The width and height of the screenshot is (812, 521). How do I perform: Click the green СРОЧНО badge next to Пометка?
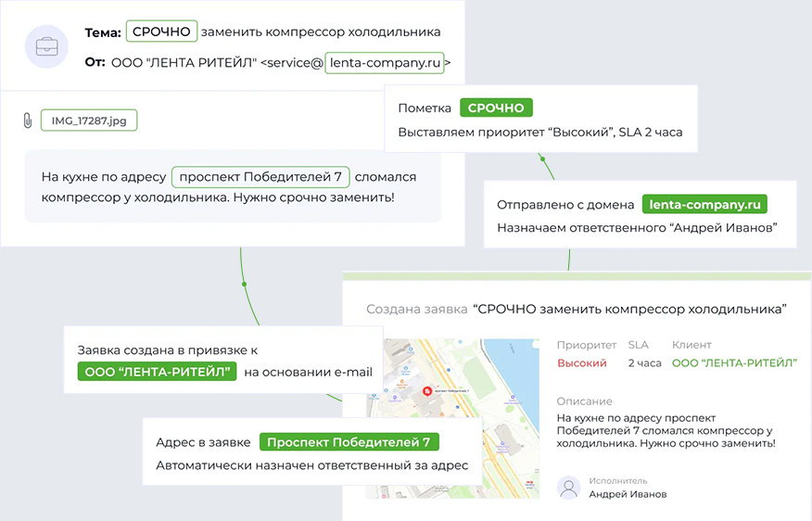(x=496, y=108)
